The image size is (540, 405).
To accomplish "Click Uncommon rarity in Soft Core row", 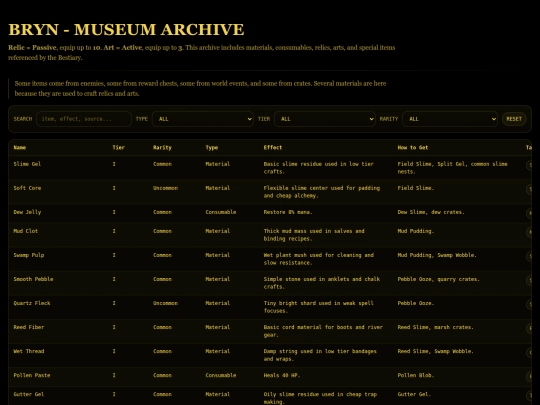I will click(165, 188).
